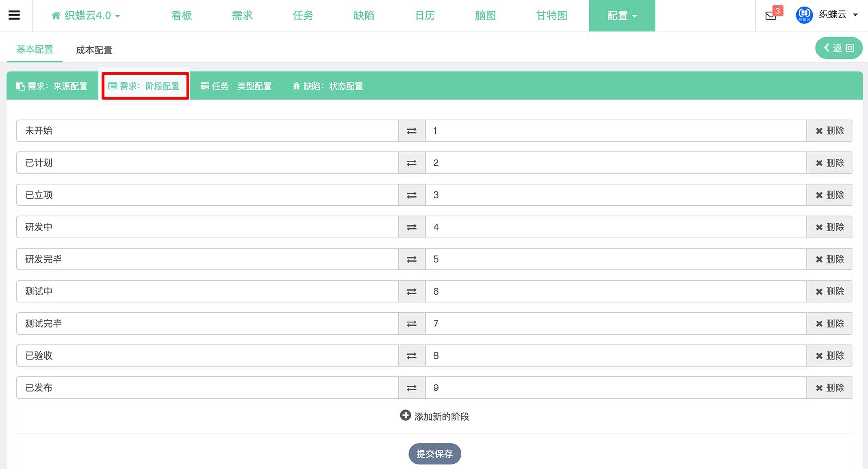Click the 测试中 stage name field

pos(207,291)
